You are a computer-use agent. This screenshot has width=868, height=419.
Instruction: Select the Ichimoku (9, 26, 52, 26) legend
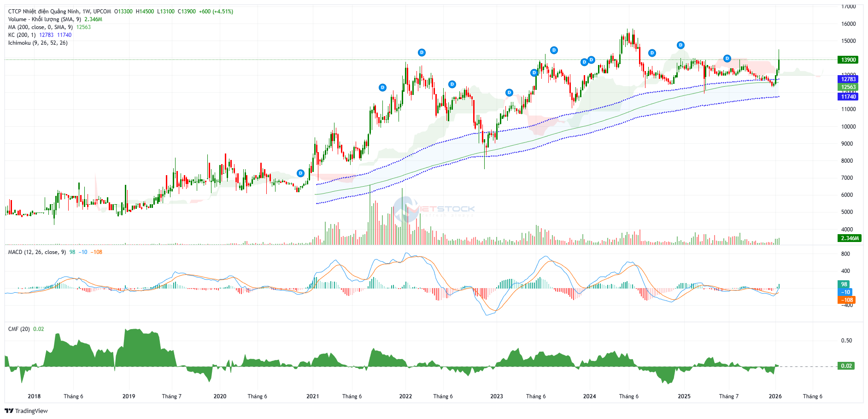coord(38,43)
